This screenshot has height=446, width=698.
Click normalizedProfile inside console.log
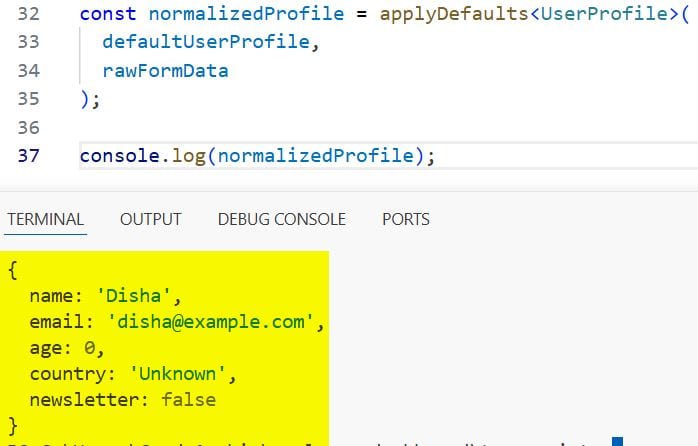point(316,156)
